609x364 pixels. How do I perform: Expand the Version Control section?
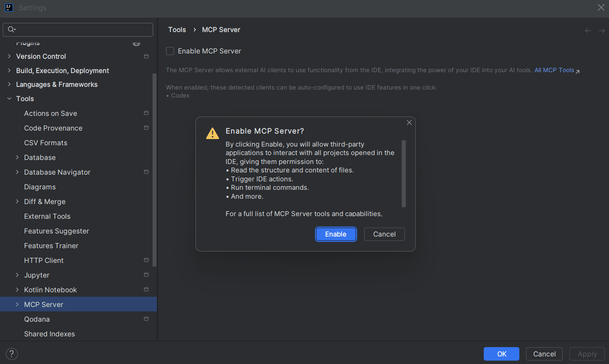tap(9, 57)
